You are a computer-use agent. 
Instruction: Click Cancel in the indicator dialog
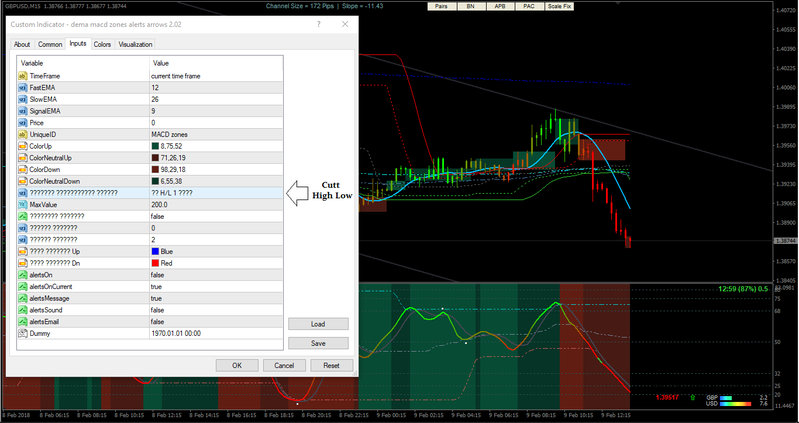(x=284, y=365)
